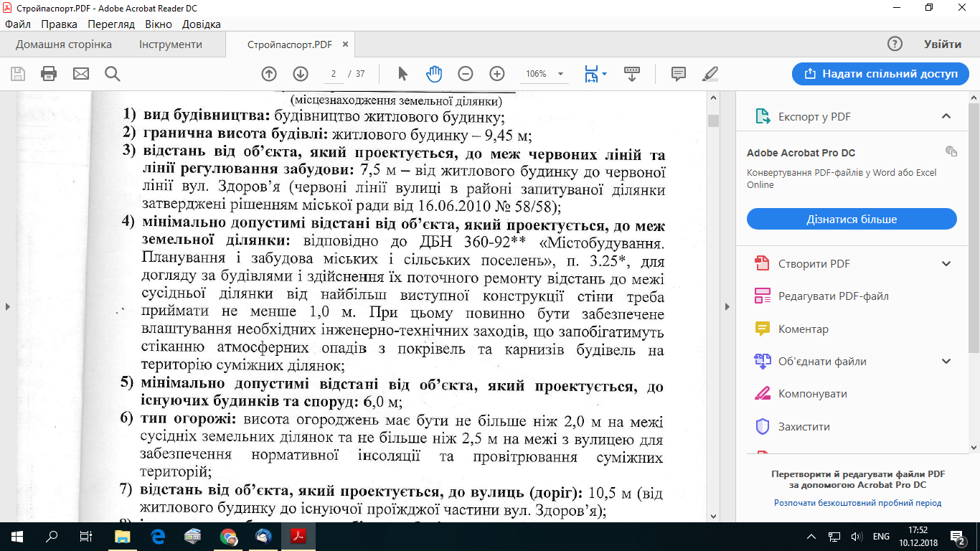Activate the hand pan tool
The height and width of the screenshot is (551, 980).
pyautogui.click(x=434, y=73)
